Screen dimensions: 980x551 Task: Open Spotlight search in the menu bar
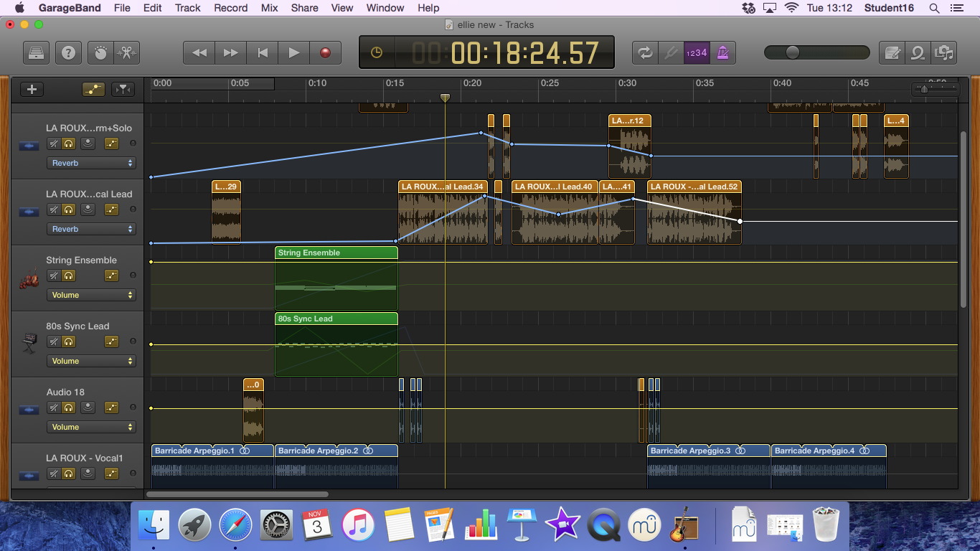click(934, 8)
